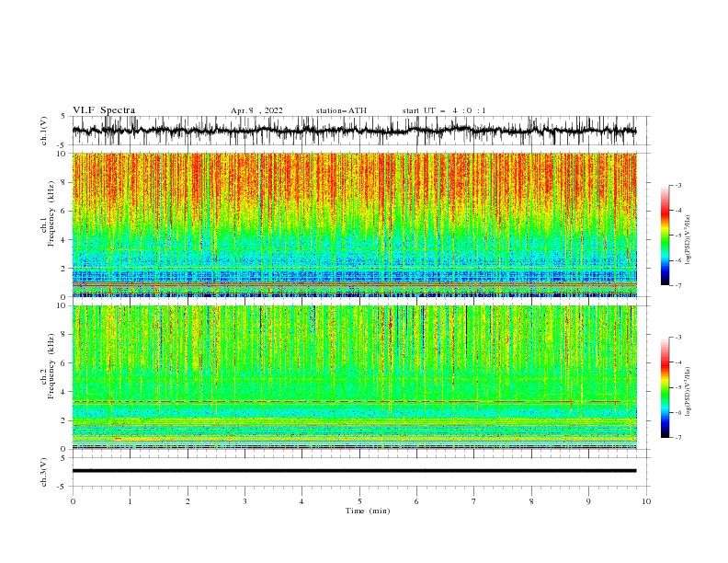This screenshot has width=728, height=563.
Task: Click the "6" minute tick label
Action: click(416, 501)
